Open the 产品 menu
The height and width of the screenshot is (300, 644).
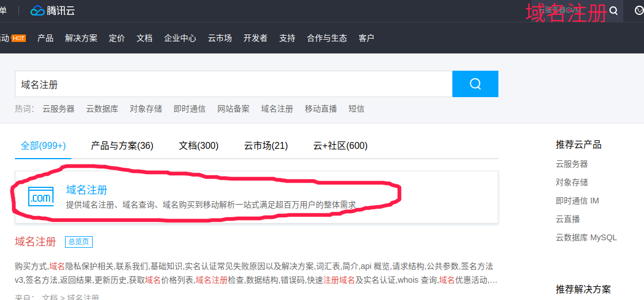[x=45, y=38]
